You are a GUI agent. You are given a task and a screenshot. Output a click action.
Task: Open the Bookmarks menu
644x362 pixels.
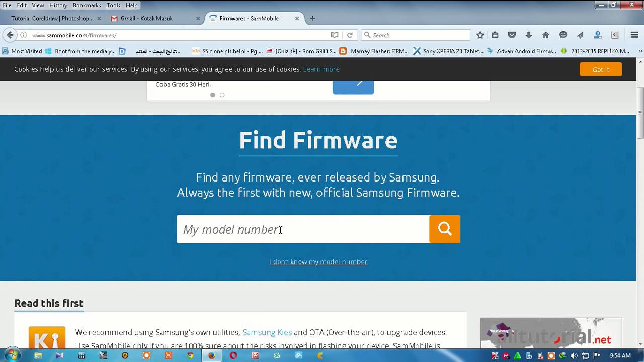(87, 5)
